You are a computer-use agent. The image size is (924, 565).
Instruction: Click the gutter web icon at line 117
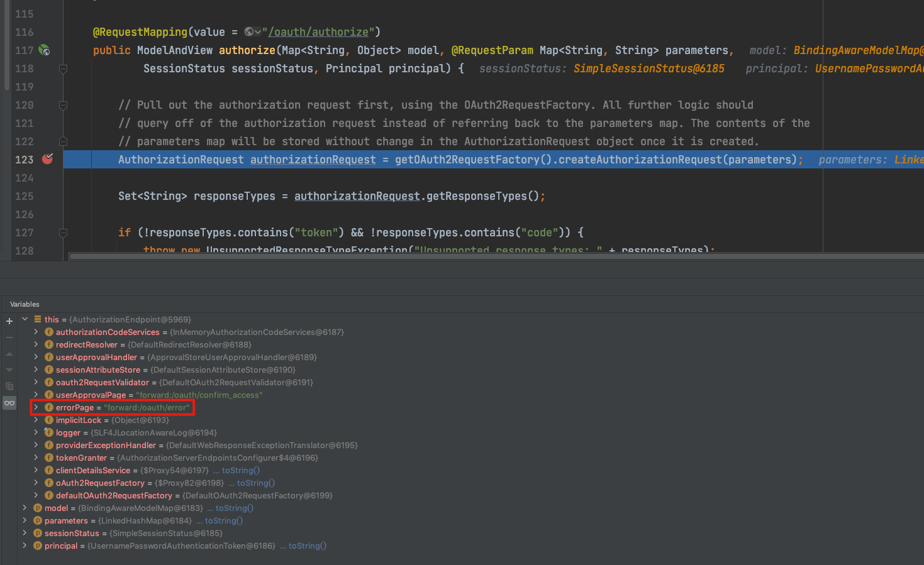(44, 50)
